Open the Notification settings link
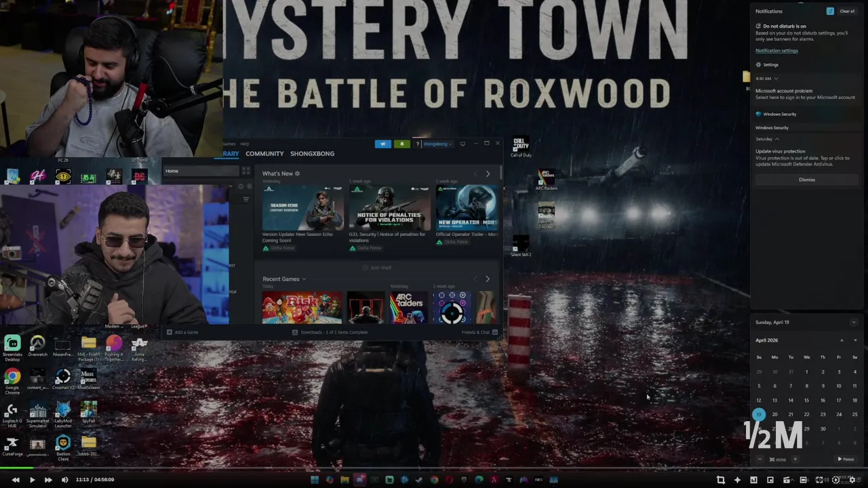 pyautogui.click(x=776, y=51)
